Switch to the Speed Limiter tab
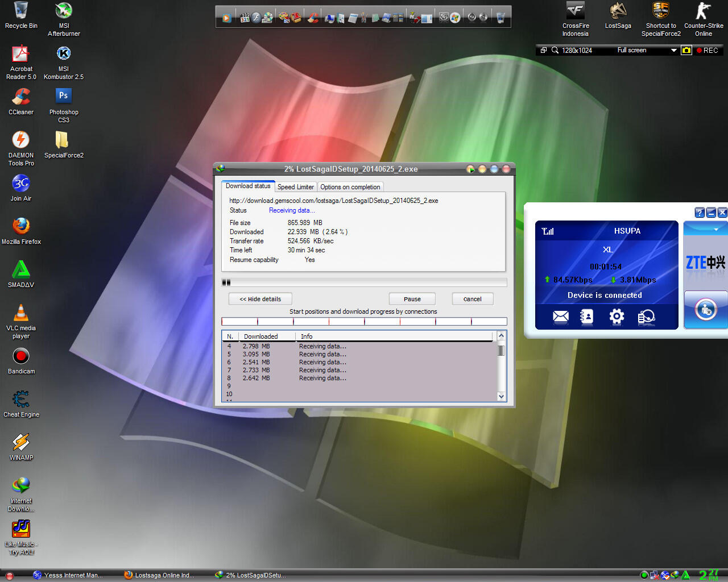728x582 pixels. [295, 187]
